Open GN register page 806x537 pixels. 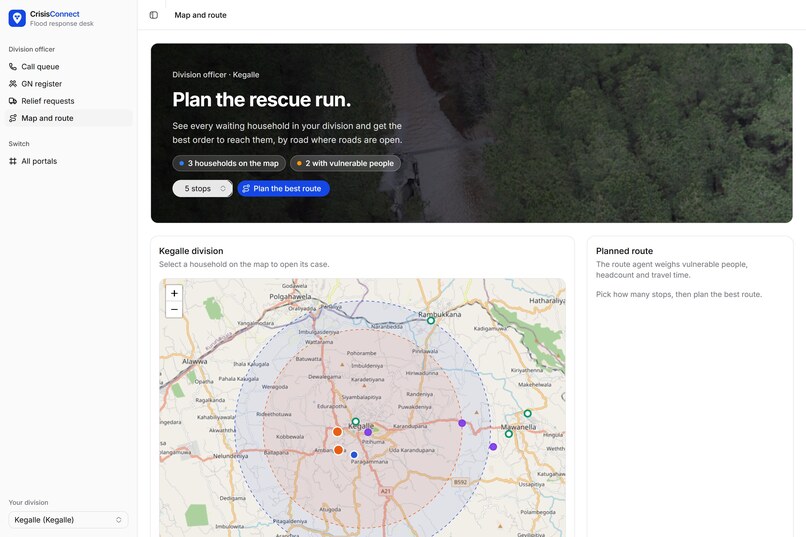[68, 84]
